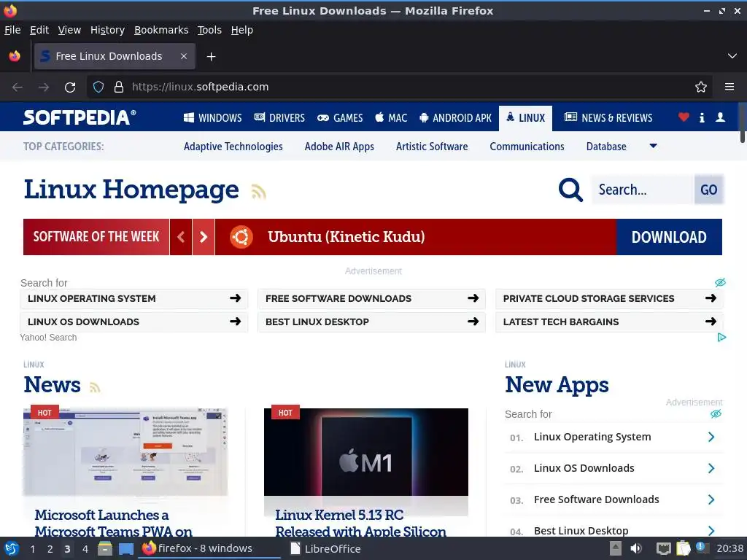Click the DOWNLOAD button for Ubuntu
747x560 pixels.
click(669, 237)
